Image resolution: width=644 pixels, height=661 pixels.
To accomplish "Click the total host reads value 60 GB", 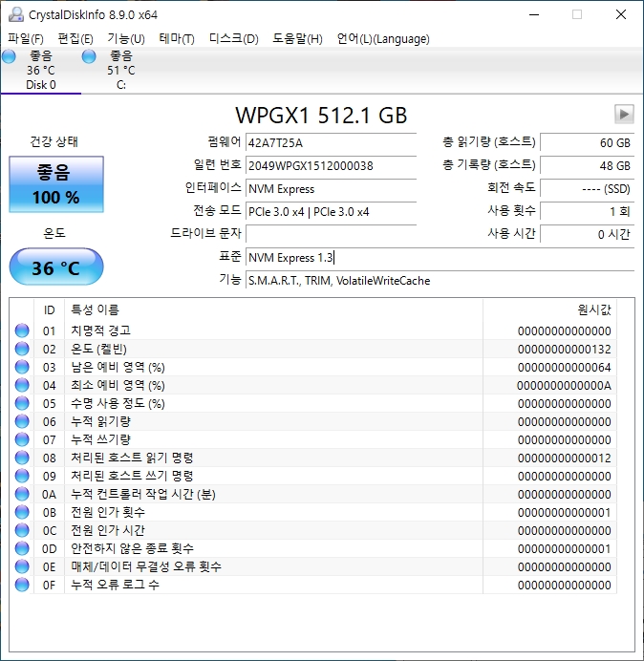I will [587, 143].
